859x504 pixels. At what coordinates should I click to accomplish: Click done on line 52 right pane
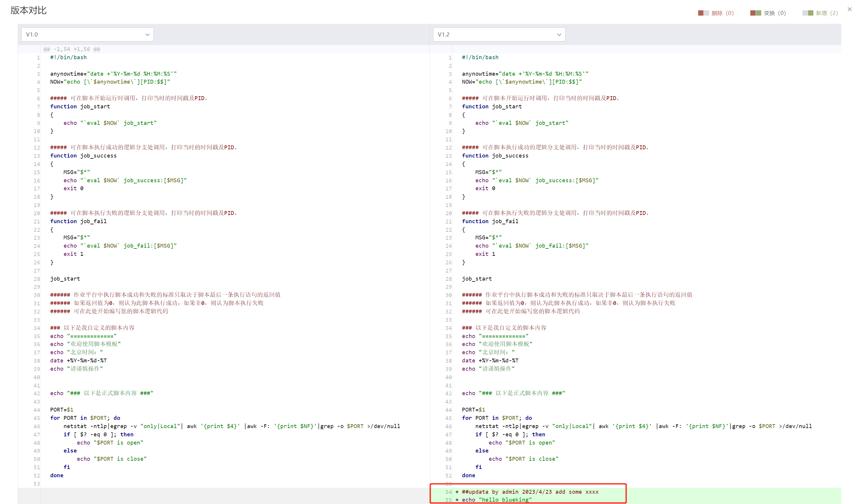tap(468, 475)
